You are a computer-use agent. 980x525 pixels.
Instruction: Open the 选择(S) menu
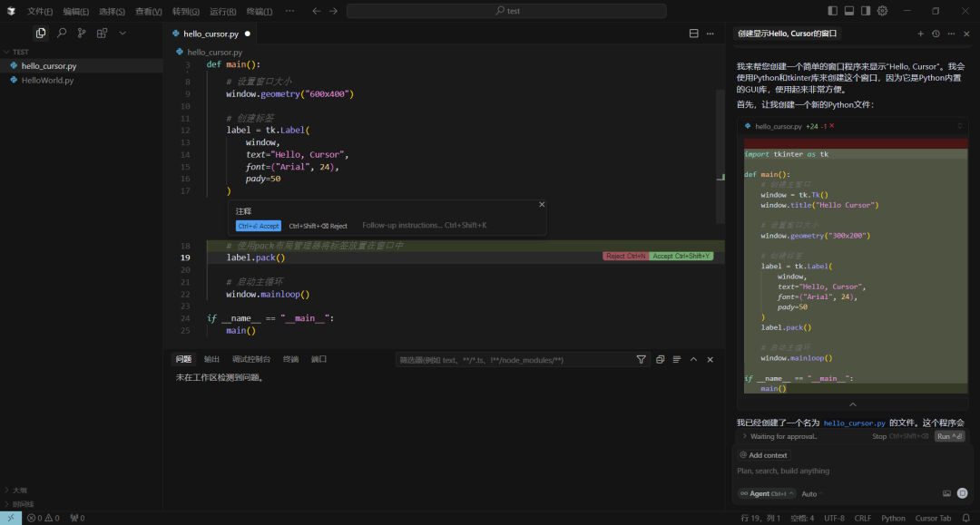112,11
